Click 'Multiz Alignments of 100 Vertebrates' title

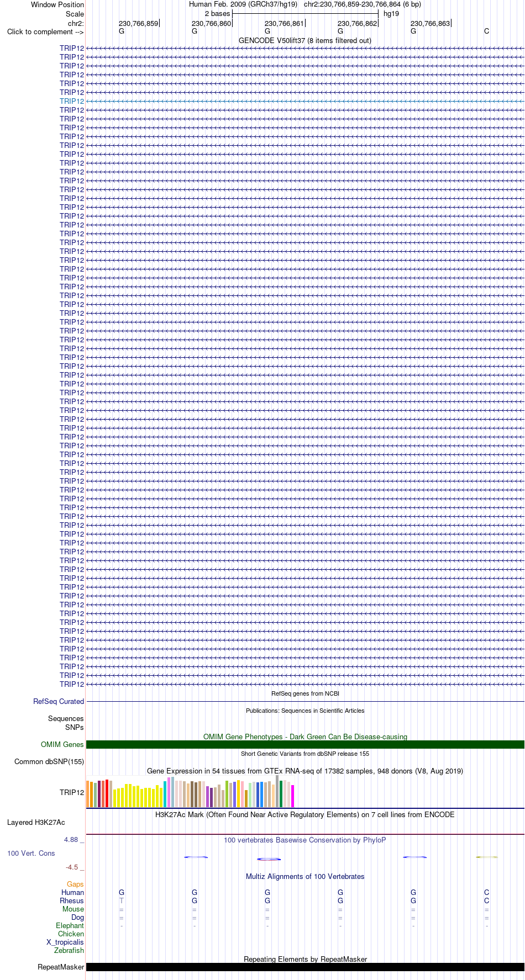(305, 877)
